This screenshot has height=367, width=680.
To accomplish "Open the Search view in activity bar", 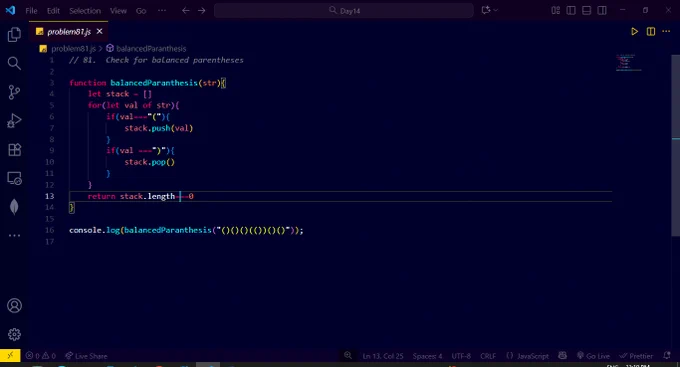I will pyautogui.click(x=14, y=63).
